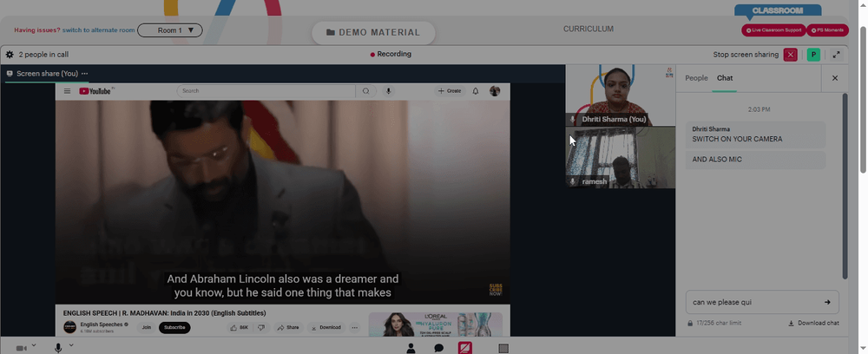Click Dhriti Sharma's mic icon on her video tile
This screenshot has width=868, height=354.
point(573,120)
